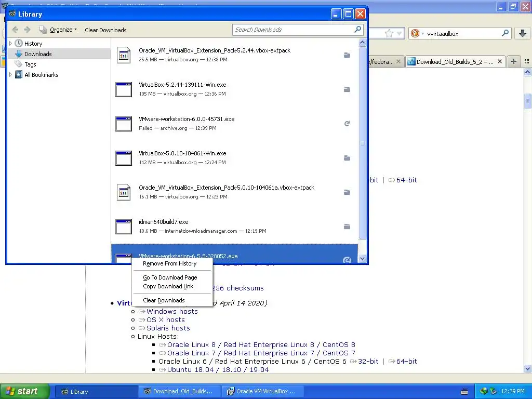Select All Bookmarks in the sidebar
The width and height of the screenshot is (532, 399).
click(x=42, y=75)
